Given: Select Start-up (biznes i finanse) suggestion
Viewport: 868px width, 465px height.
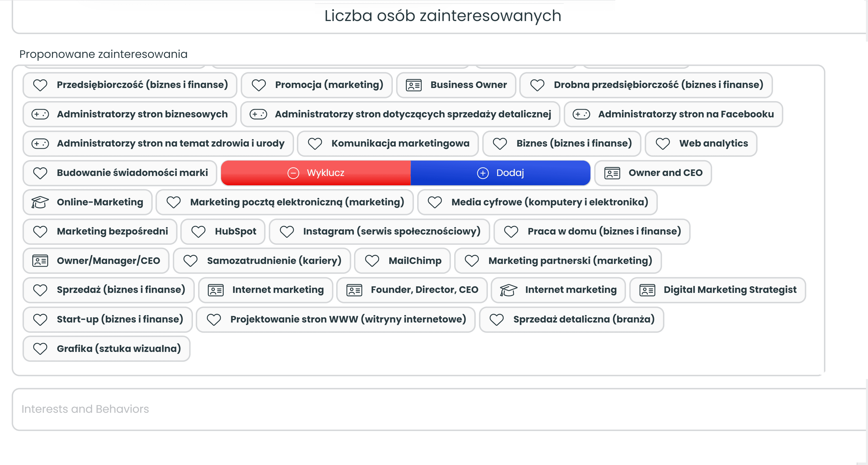Looking at the screenshot, I should (x=107, y=319).
